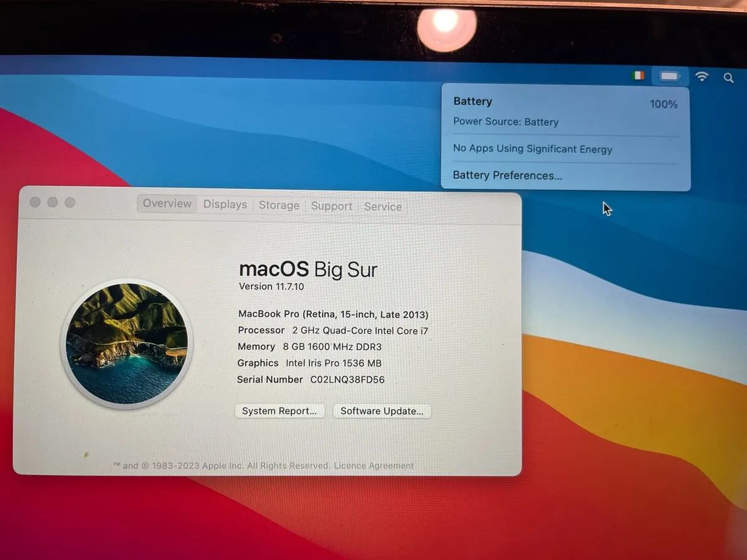This screenshot has height=560, width=747.
Task: Click the window's zoom button
Action: tap(70, 202)
